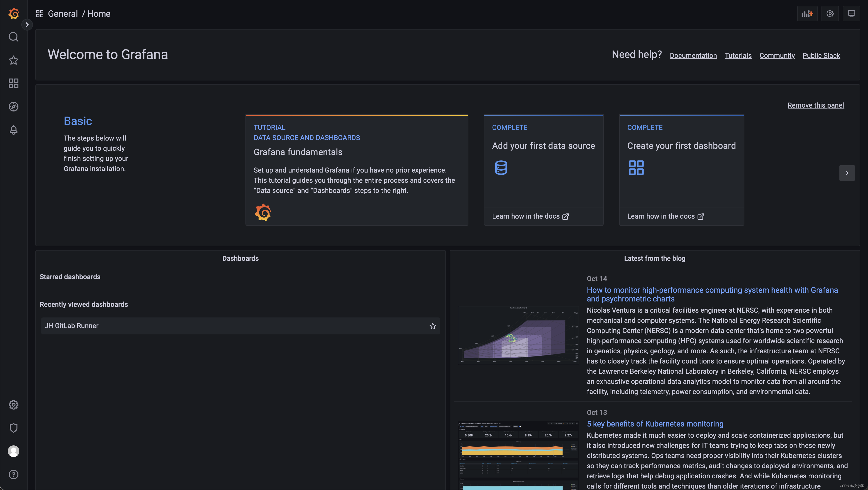Viewport: 868px width, 490px height.
Task: Open the Dashboards icon in sidebar
Action: 14,83
